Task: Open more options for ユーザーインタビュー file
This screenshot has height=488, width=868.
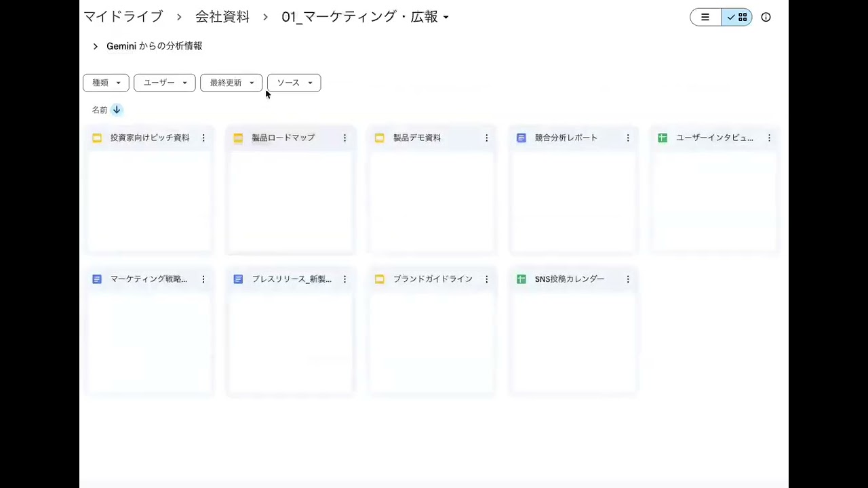Action: point(769,138)
